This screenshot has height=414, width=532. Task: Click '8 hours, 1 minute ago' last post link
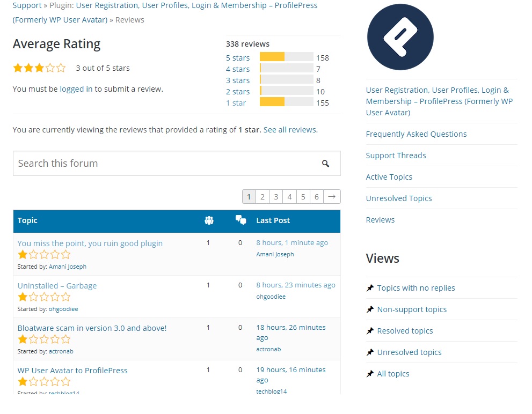[292, 243]
